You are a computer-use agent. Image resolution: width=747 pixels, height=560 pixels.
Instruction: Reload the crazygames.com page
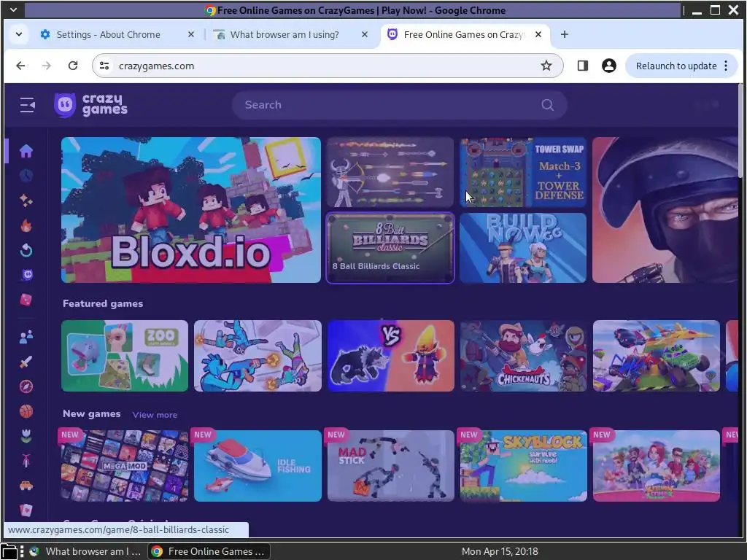click(x=72, y=66)
